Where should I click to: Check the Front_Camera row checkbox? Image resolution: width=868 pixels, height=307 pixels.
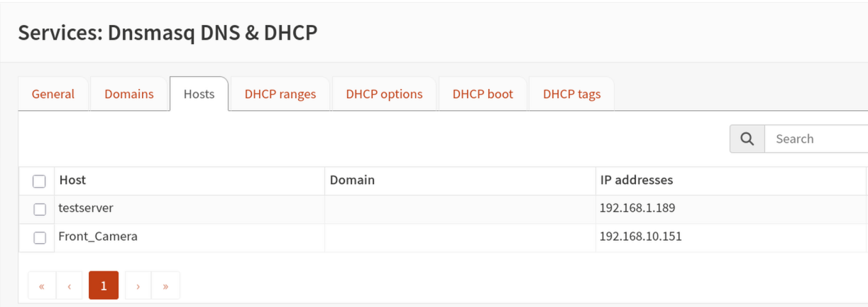[x=39, y=238]
